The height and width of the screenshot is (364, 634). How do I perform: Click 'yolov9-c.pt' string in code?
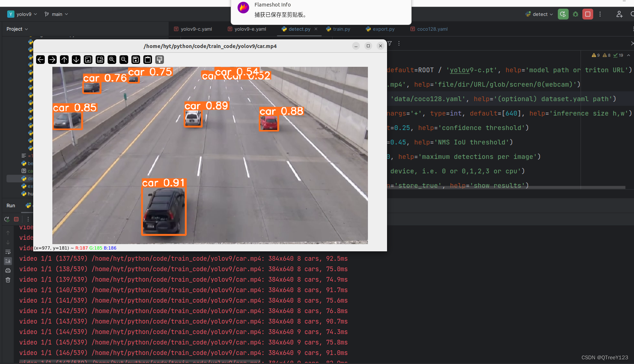(472, 70)
